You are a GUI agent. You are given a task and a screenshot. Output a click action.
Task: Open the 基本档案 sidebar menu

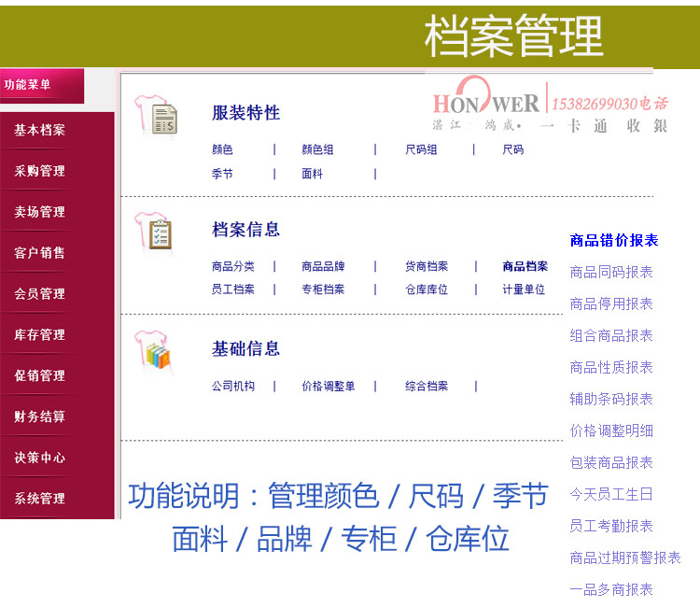[x=40, y=131]
